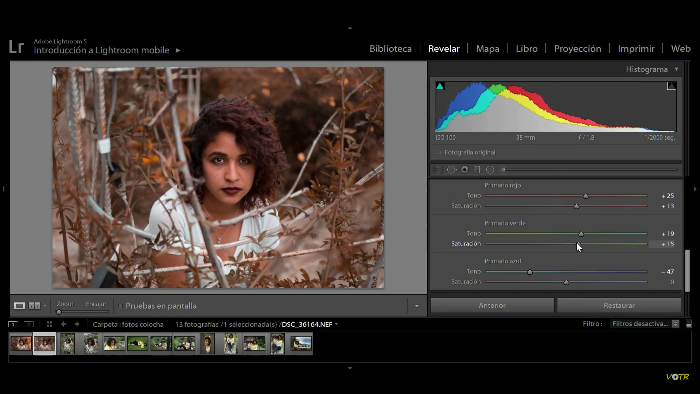The width and height of the screenshot is (700, 394).
Task: Select the highlighted second filmstrip thumbnail
Action: pyautogui.click(x=45, y=344)
